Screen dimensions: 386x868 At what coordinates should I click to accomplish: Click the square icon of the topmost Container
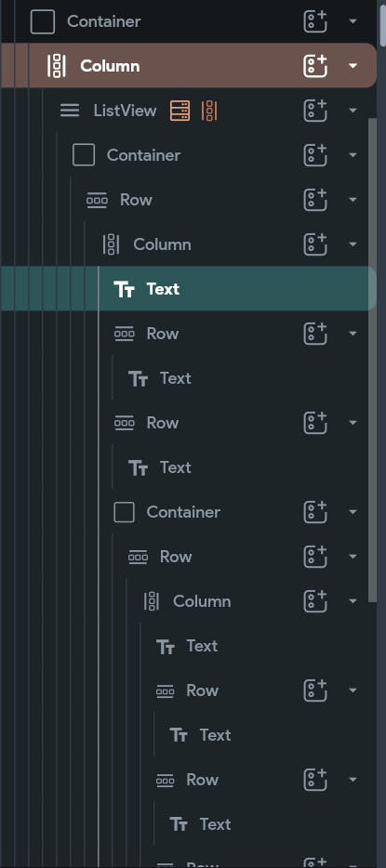pos(43,21)
